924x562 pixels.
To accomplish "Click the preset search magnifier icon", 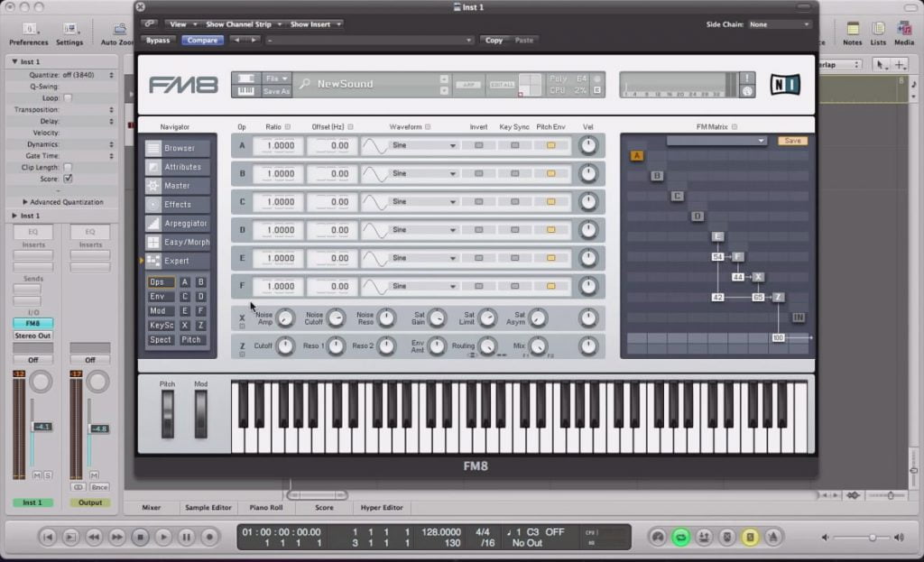I will pos(304,84).
